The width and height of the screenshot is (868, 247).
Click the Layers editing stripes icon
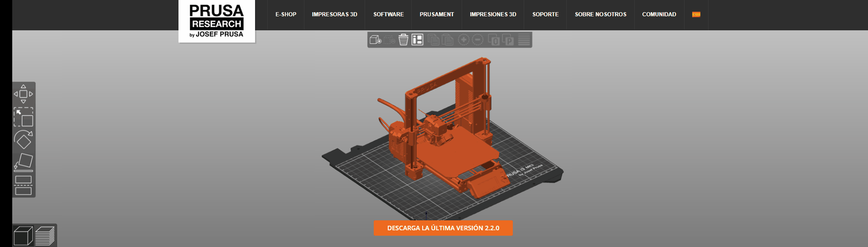524,40
